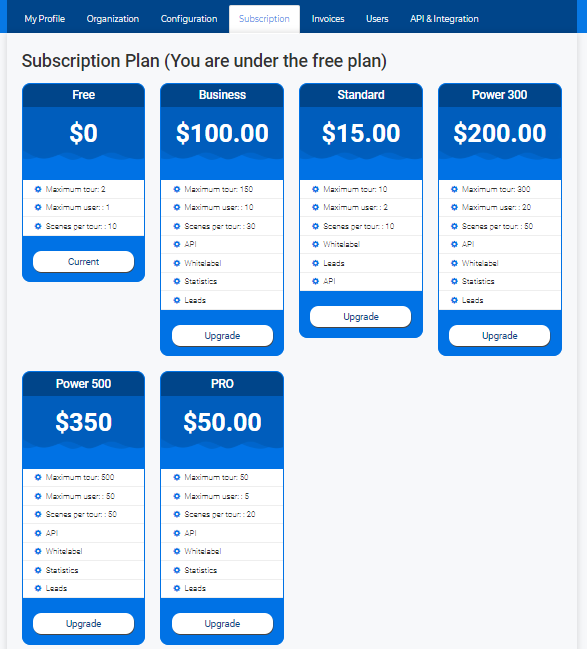The height and width of the screenshot is (649, 587).
Task: Click gear icon next to Business Scenes per tour
Action: coord(177,226)
